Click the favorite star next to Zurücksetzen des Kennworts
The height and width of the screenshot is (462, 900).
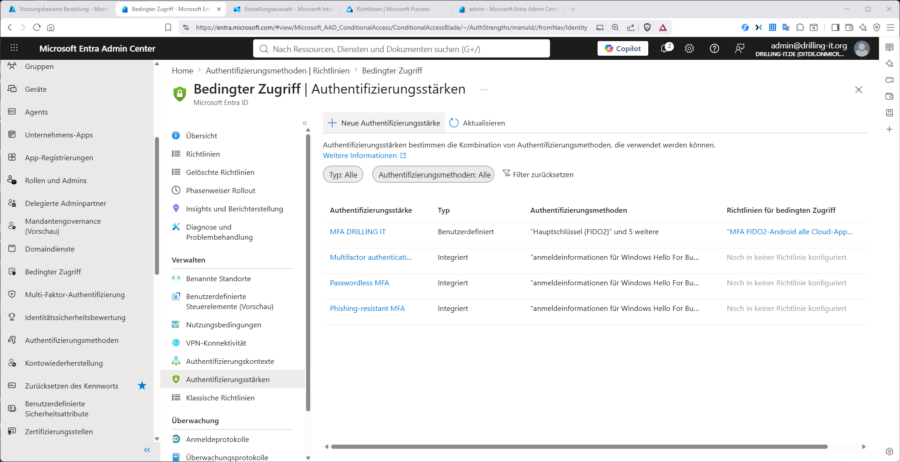pyautogui.click(x=142, y=386)
